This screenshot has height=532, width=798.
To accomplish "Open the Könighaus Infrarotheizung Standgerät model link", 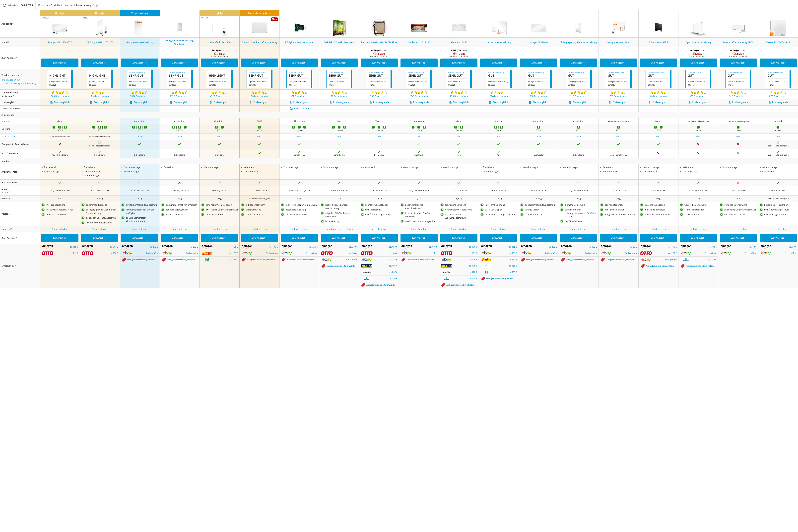I will [x=180, y=42].
